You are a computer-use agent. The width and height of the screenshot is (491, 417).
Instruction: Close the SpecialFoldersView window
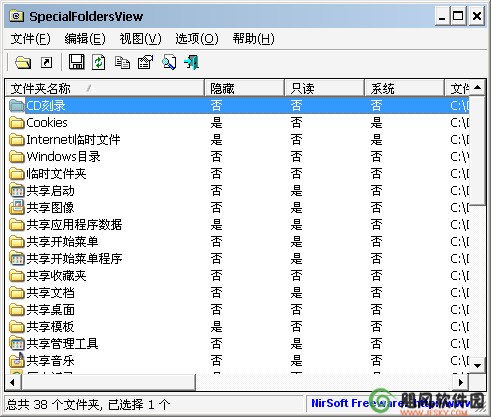click(477, 16)
